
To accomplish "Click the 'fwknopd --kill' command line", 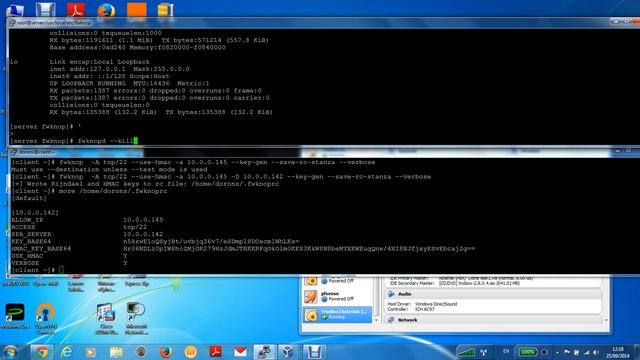I will pos(105,141).
